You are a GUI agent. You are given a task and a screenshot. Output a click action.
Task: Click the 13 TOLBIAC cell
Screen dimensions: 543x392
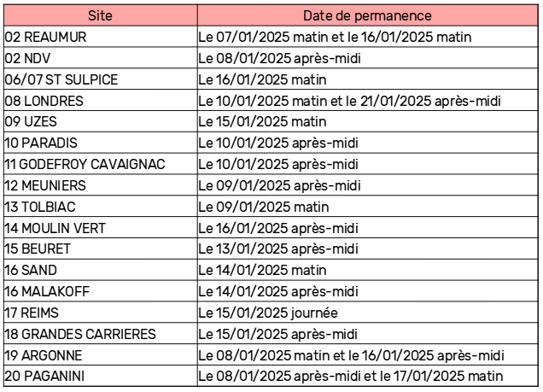tap(101, 207)
